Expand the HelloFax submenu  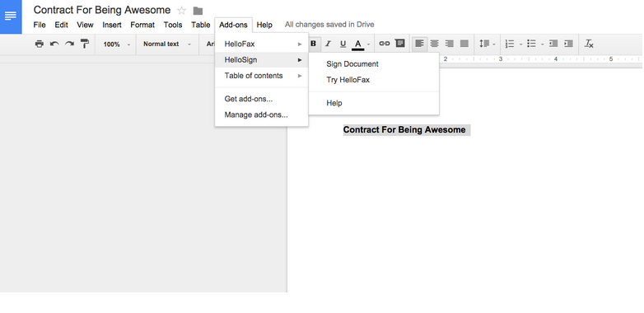point(262,44)
